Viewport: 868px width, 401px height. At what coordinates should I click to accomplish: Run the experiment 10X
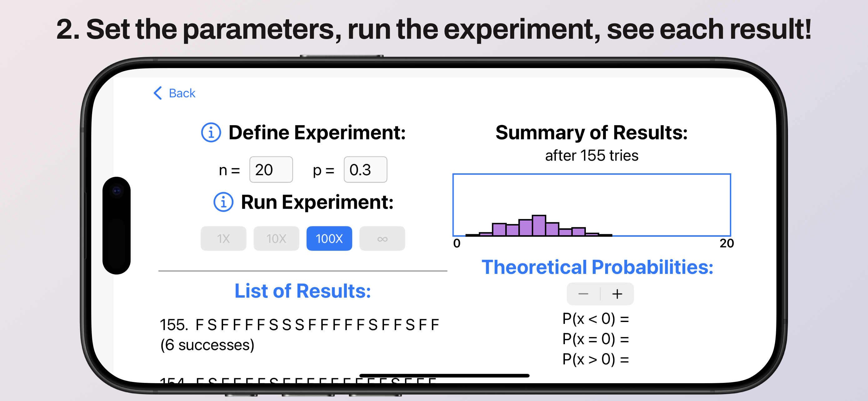276,238
